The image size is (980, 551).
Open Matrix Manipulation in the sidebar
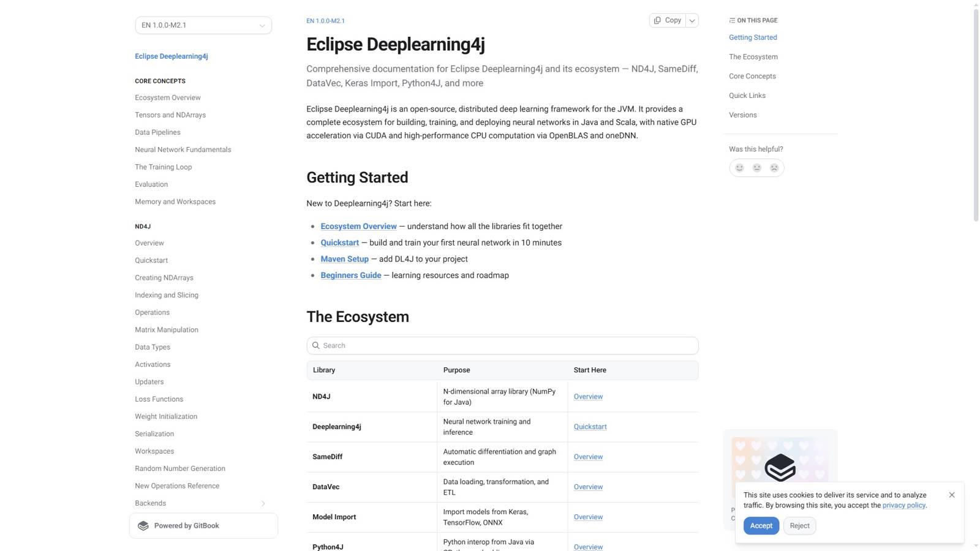click(167, 330)
